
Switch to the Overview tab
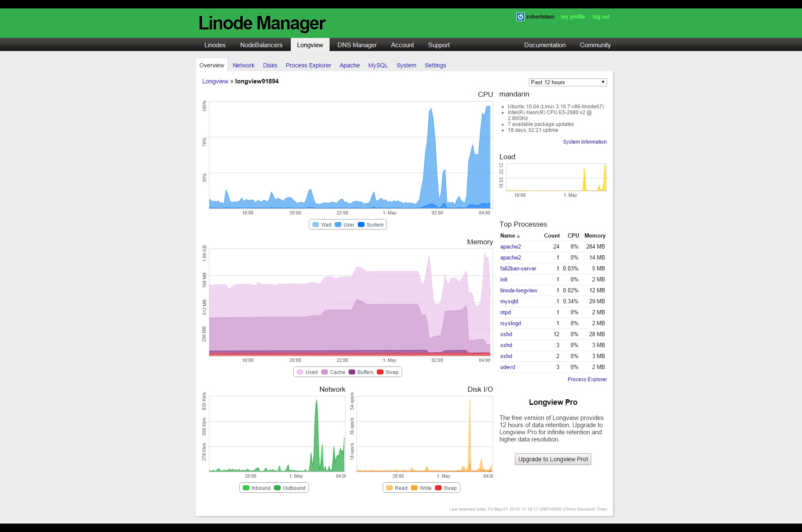(212, 65)
